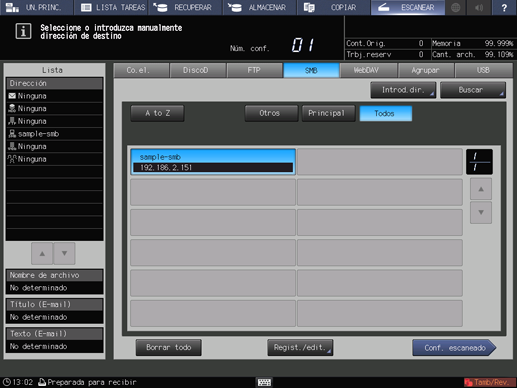The image size is (517, 388).
Task: Proceed to Conf. escaneado
Action: [454, 348]
